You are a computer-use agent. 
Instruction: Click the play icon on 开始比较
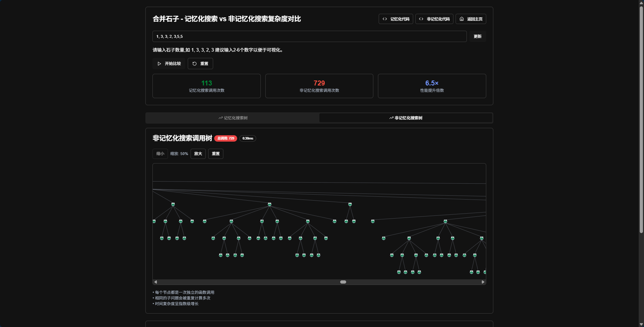159,64
